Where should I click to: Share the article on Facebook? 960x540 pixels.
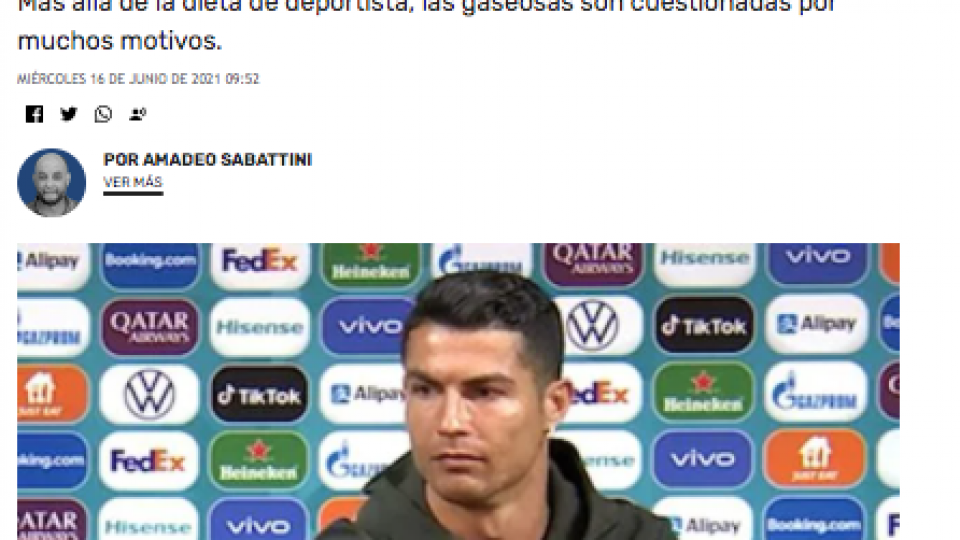tap(34, 114)
